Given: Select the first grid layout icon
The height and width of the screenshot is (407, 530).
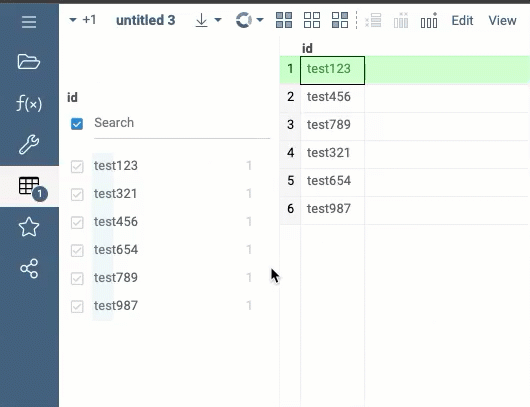Looking at the screenshot, I should point(284,20).
